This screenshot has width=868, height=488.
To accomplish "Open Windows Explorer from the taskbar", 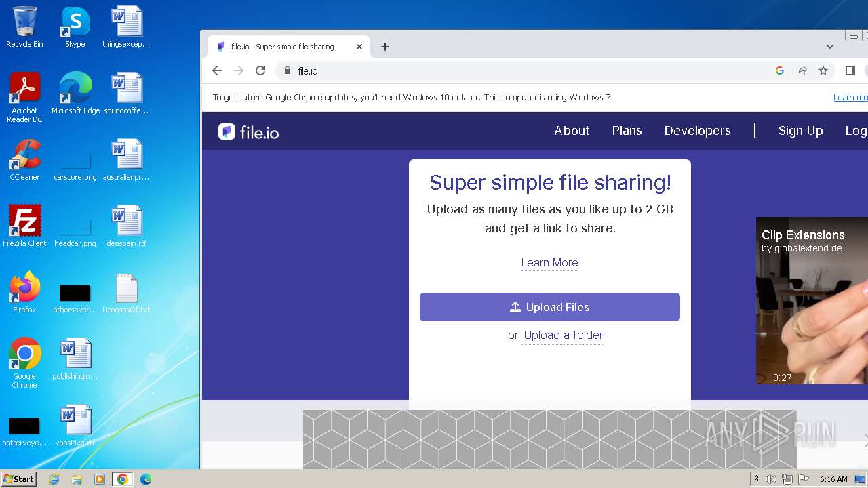I will [x=77, y=479].
